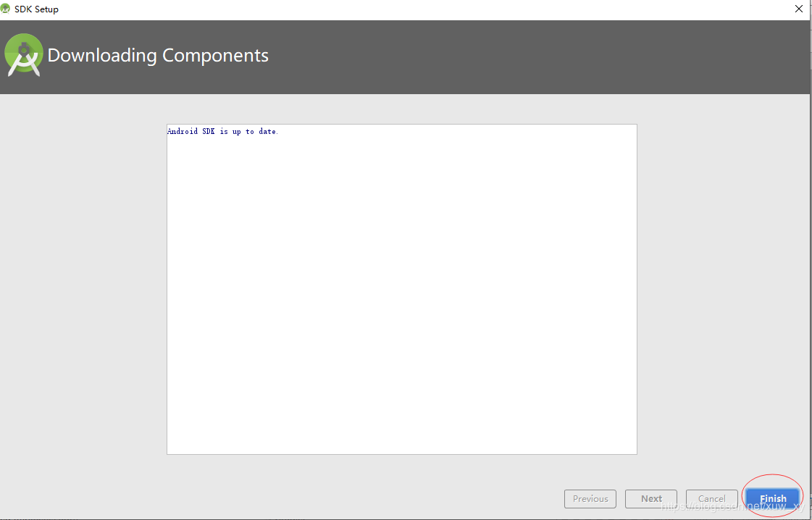Screen dimensions: 812x520
Task: Click the "Downloading Components" heading
Action: click(x=158, y=56)
